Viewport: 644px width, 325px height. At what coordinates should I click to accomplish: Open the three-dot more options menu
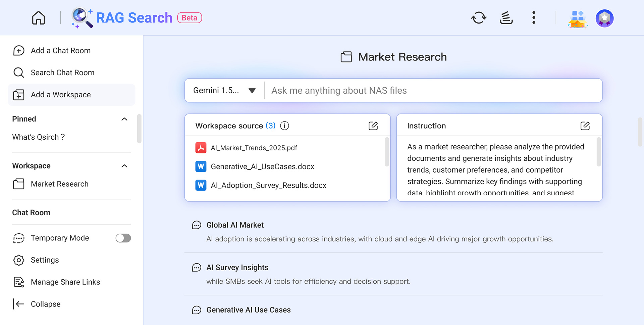click(534, 18)
